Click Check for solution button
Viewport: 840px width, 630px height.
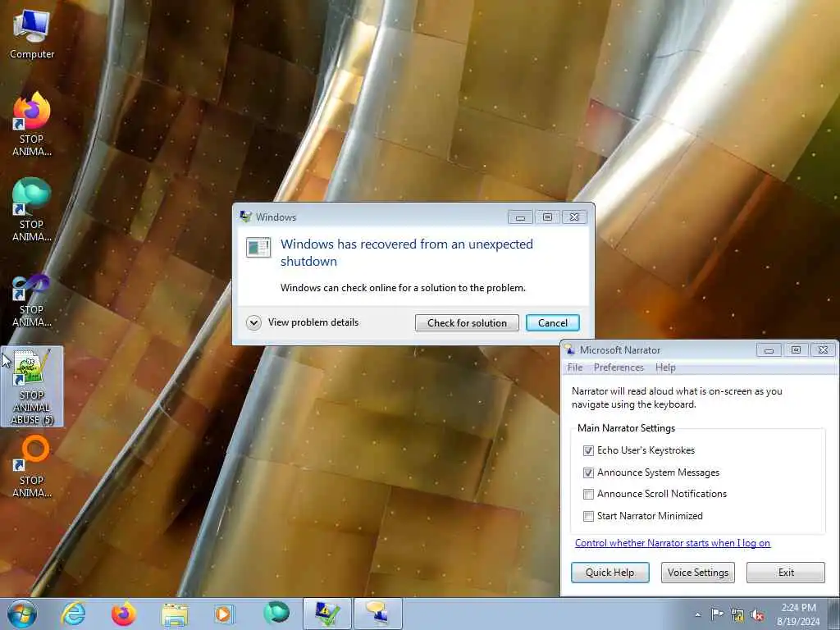click(467, 322)
